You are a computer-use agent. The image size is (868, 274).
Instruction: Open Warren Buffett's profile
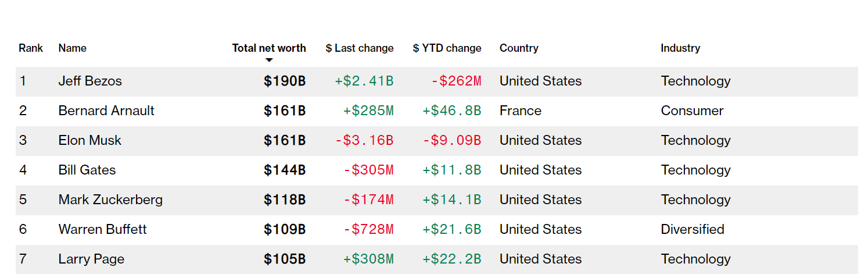coord(102,230)
